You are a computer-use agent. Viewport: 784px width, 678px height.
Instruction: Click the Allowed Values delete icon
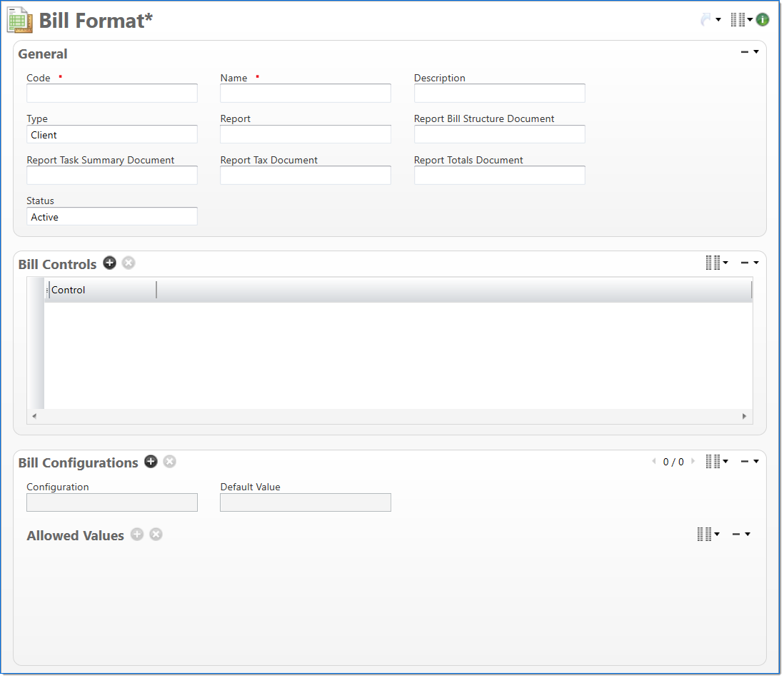(x=156, y=535)
